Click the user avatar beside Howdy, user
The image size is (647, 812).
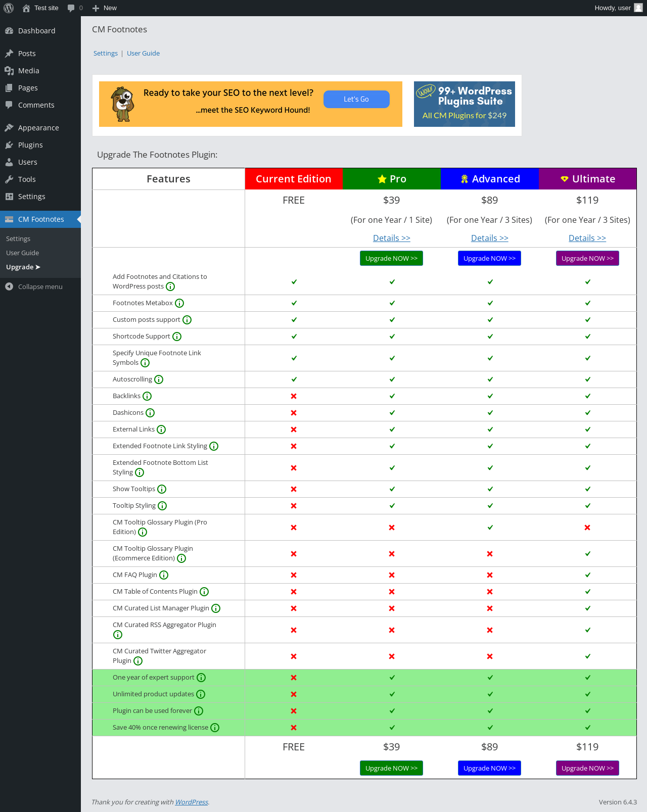(638, 8)
